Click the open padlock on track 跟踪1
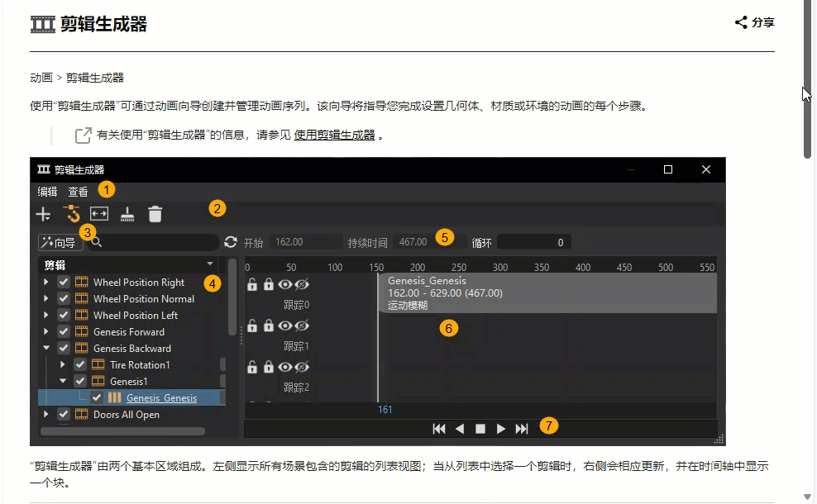817x504 pixels. 252,326
